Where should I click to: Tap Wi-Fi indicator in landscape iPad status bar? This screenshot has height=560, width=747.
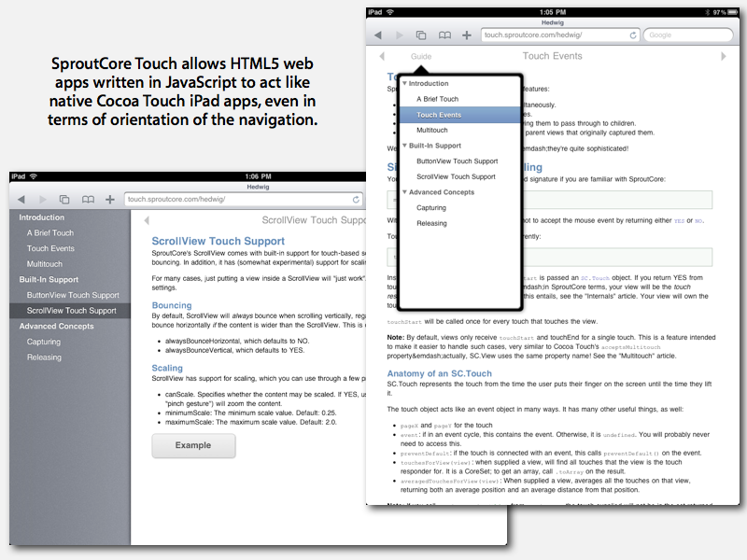(x=34, y=176)
